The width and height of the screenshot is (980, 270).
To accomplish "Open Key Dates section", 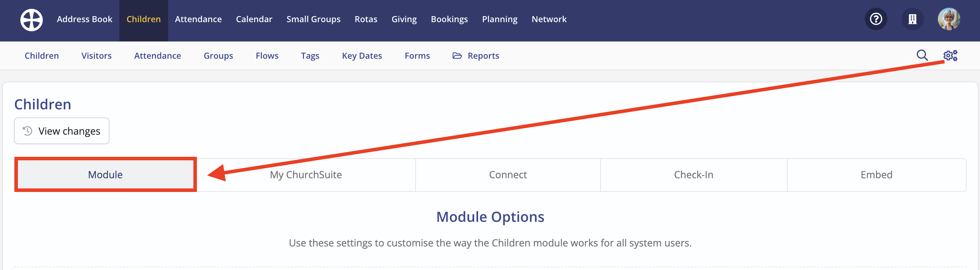I will pyautogui.click(x=362, y=56).
